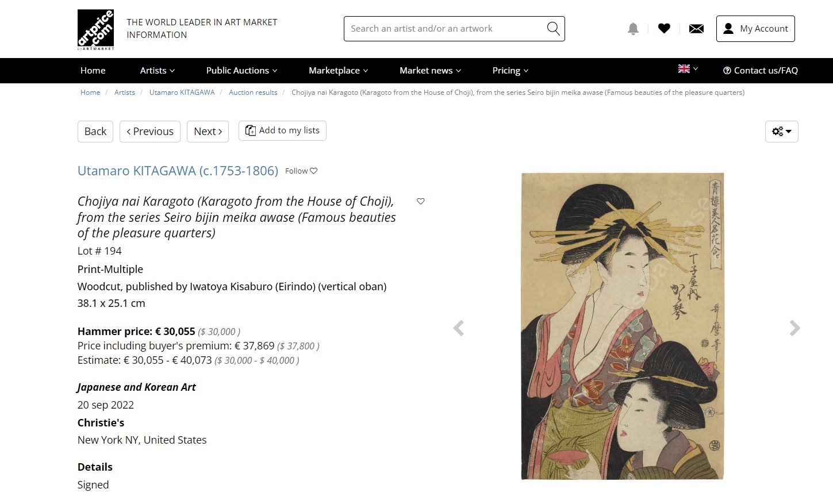The height and width of the screenshot is (504, 833).
Task: Follow the artist with heart toggle
Action: point(301,171)
